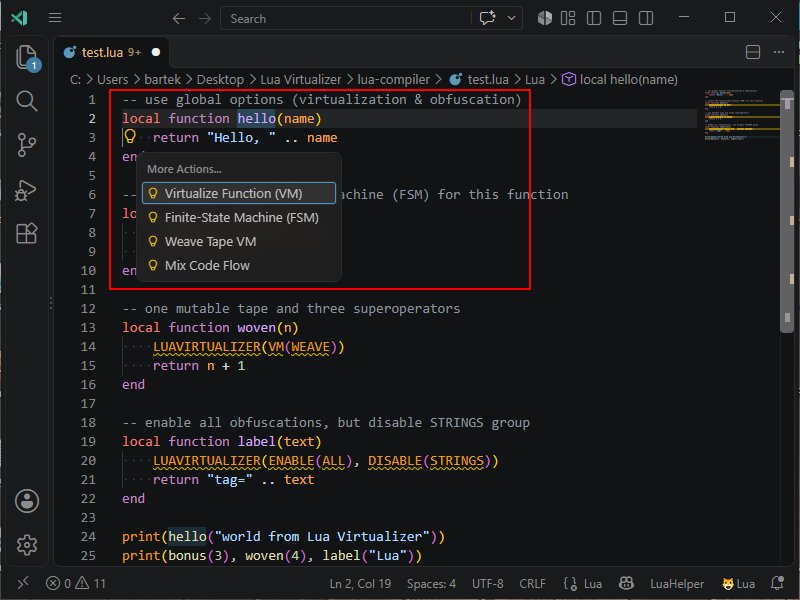Click Lua Virtualizer breadcrumb segment
The width and height of the screenshot is (800, 600).
click(x=301, y=80)
